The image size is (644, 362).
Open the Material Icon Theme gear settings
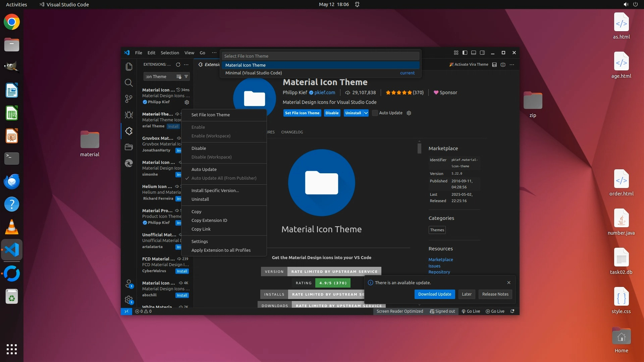[x=187, y=102]
